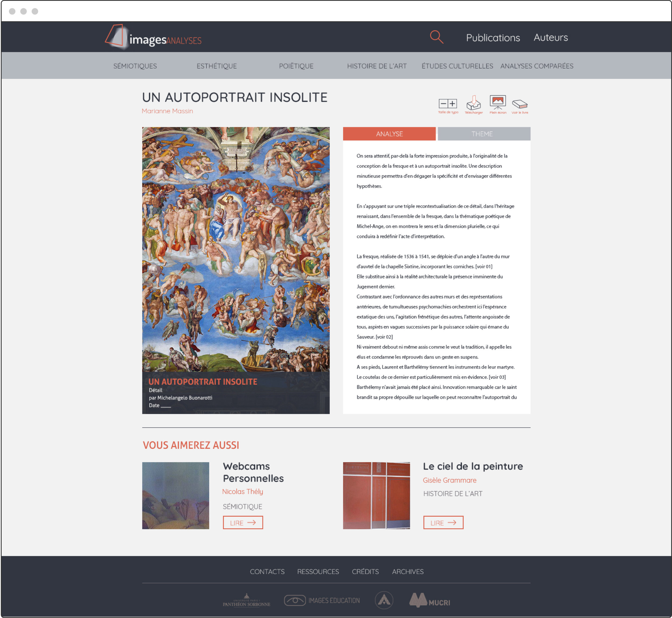Select the ESTHÉTIQUE category
Image resolution: width=672 pixels, height=618 pixels.
pos(217,66)
